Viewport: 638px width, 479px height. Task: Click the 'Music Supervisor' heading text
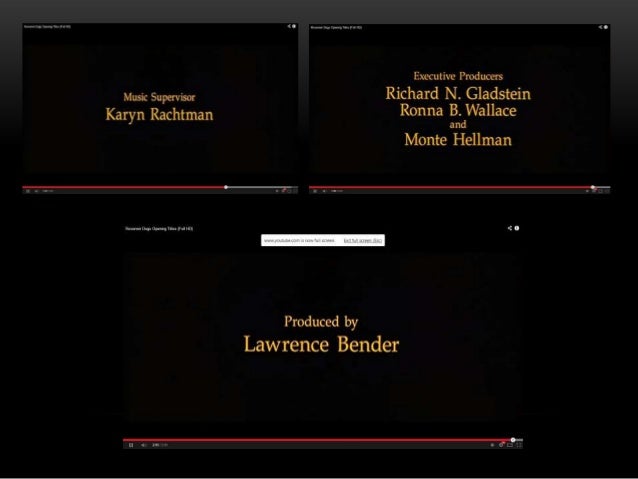click(159, 97)
